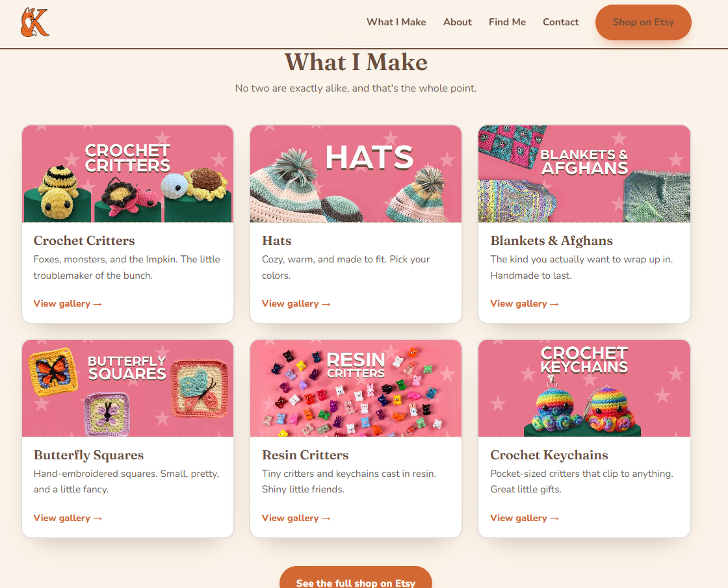Click 'Tiny critters and keychains cast' description
Image resolution: width=728 pixels, height=588 pixels.
349,481
